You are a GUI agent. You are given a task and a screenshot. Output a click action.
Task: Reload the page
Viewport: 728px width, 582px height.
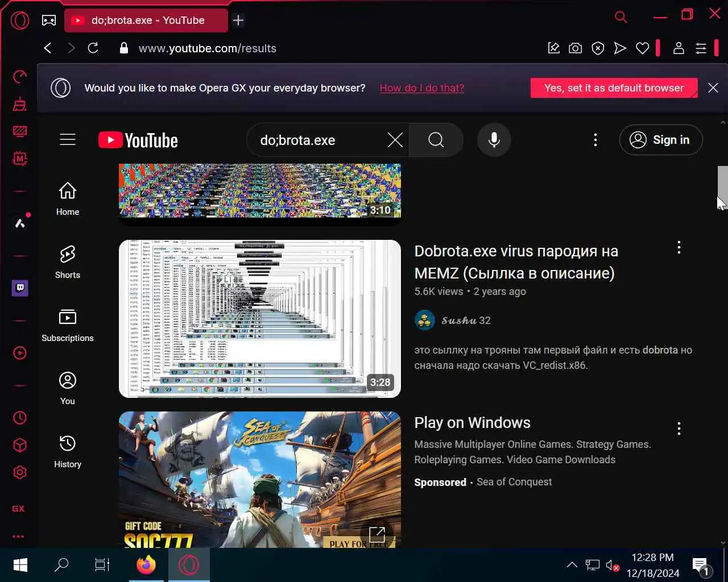(x=93, y=48)
